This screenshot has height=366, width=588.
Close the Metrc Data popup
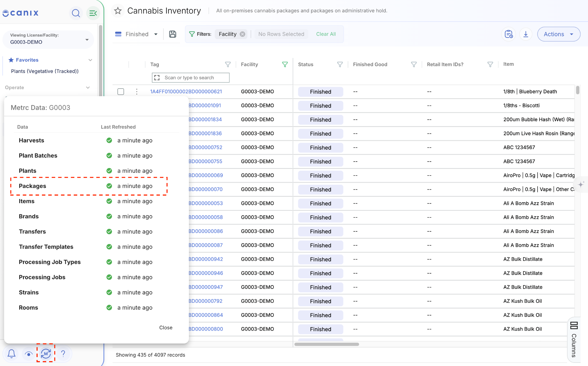166,328
